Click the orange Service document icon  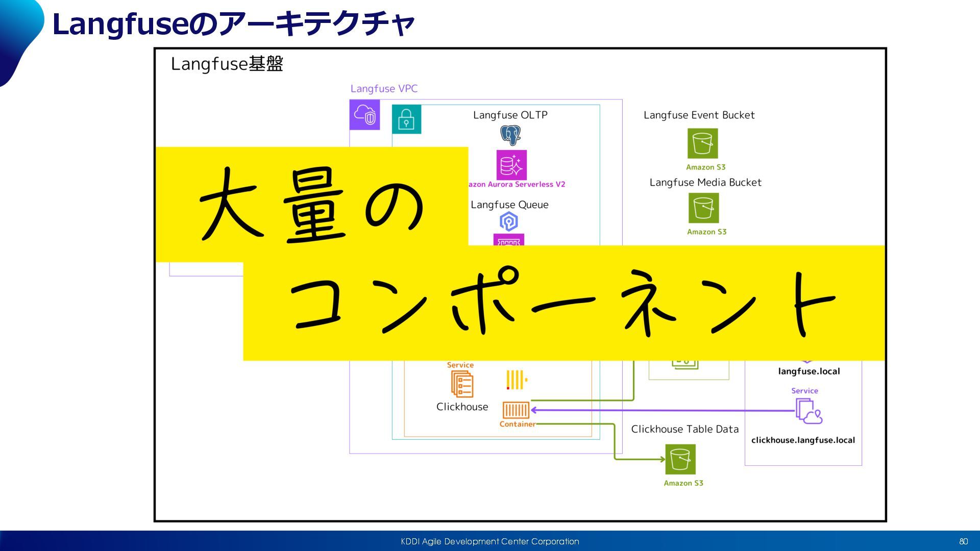click(462, 384)
